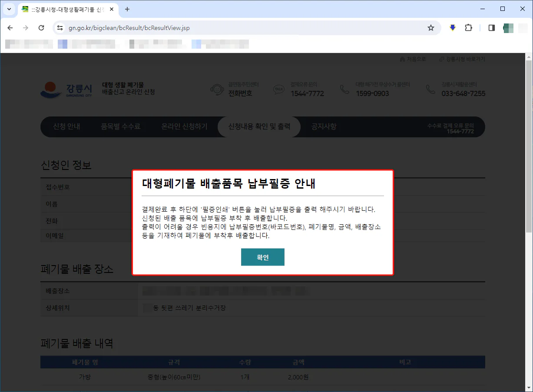Click the 처음으로 home link
The height and width of the screenshot is (392, 533).
(413, 59)
